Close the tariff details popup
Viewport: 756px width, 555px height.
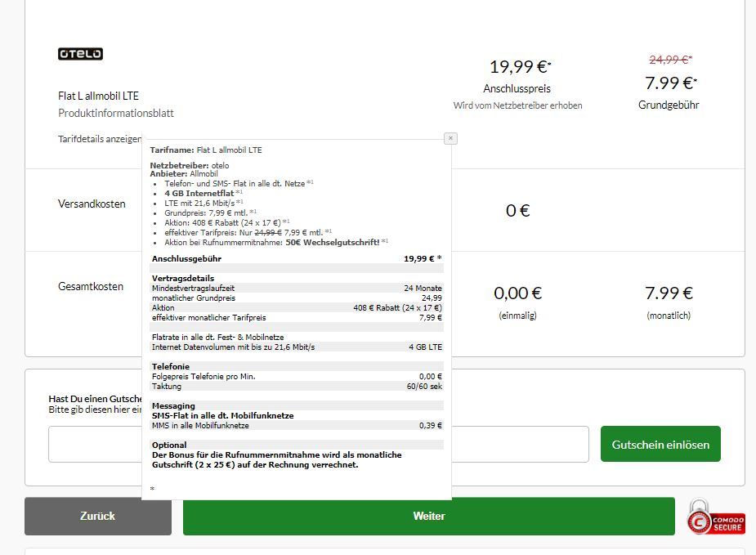pyautogui.click(x=450, y=138)
